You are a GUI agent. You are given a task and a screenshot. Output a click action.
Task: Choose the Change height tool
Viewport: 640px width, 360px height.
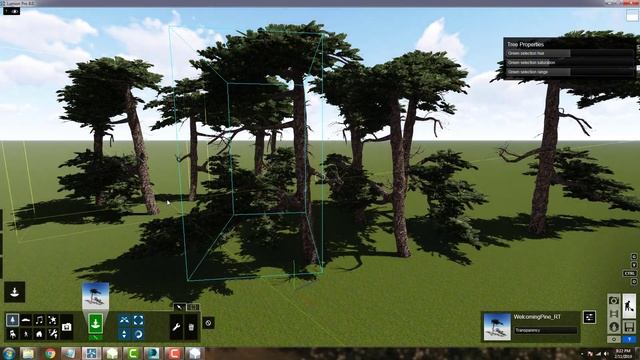pos(124,334)
